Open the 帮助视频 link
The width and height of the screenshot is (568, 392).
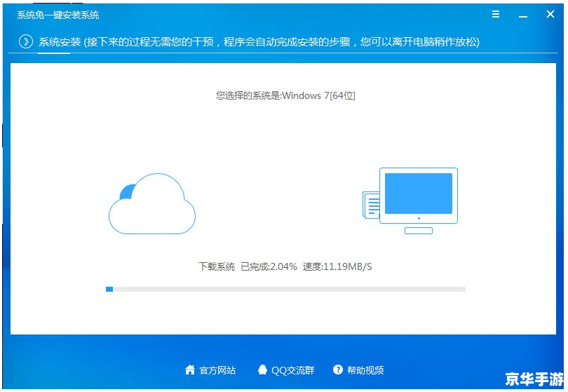click(x=365, y=370)
